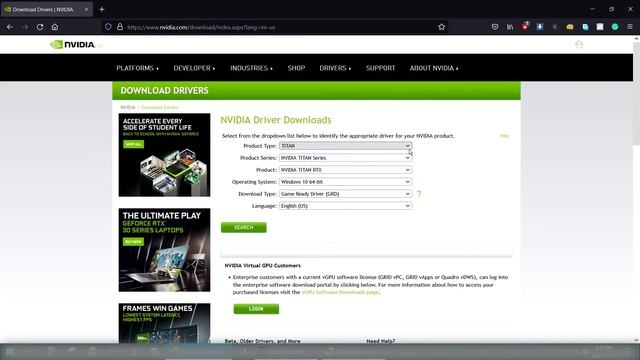
Task: Click the scrollbar down arrow
Action: click(636, 340)
